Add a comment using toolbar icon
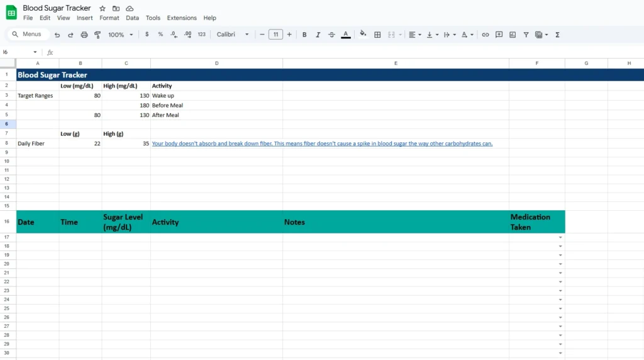644x360 pixels. [499, 35]
